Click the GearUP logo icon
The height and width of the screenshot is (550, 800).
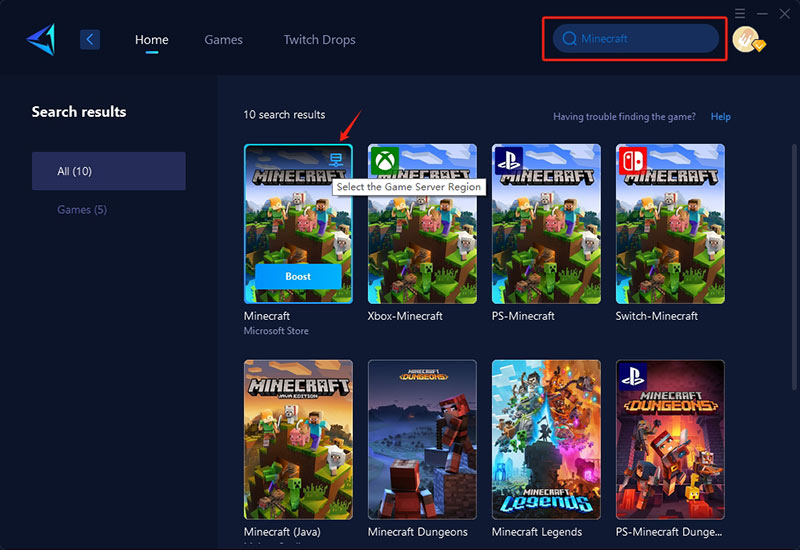click(41, 39)
